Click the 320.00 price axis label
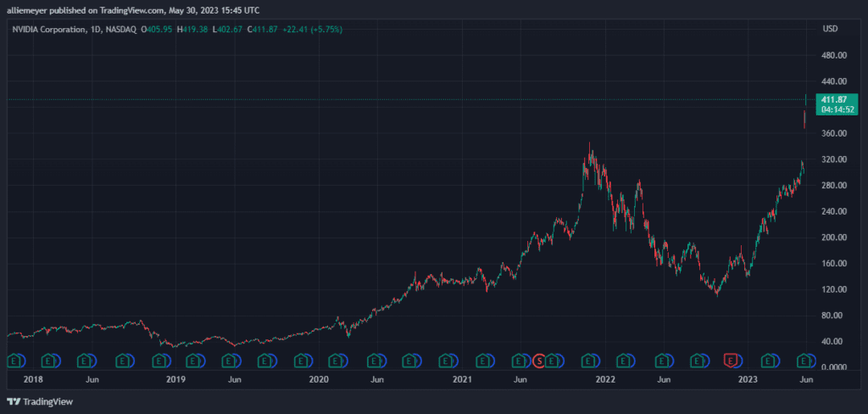Screen dimensions: 868x414 (x=834, y=159)
